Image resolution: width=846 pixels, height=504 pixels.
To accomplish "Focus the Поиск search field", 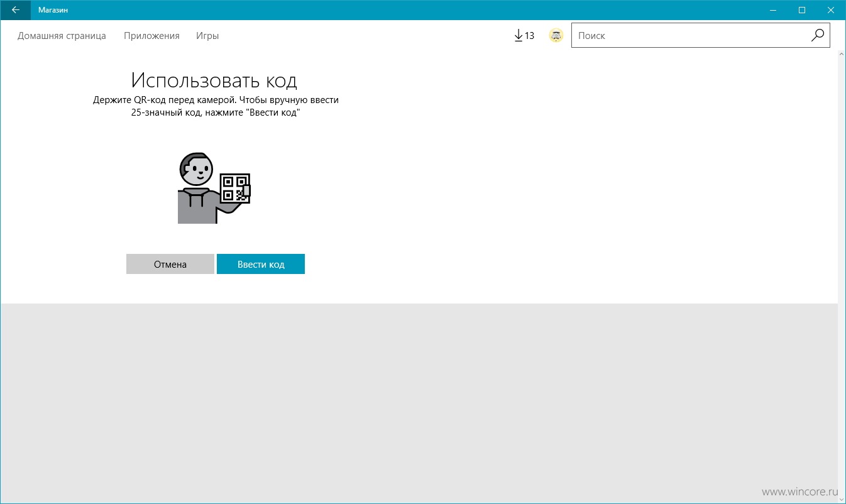I will [x=700, y=36].
